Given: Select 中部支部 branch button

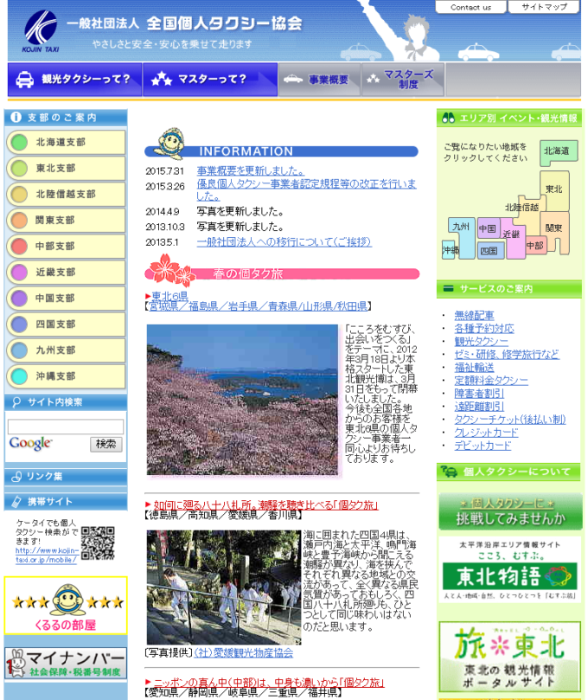Looking at the screenshot, I should (66, 246).
